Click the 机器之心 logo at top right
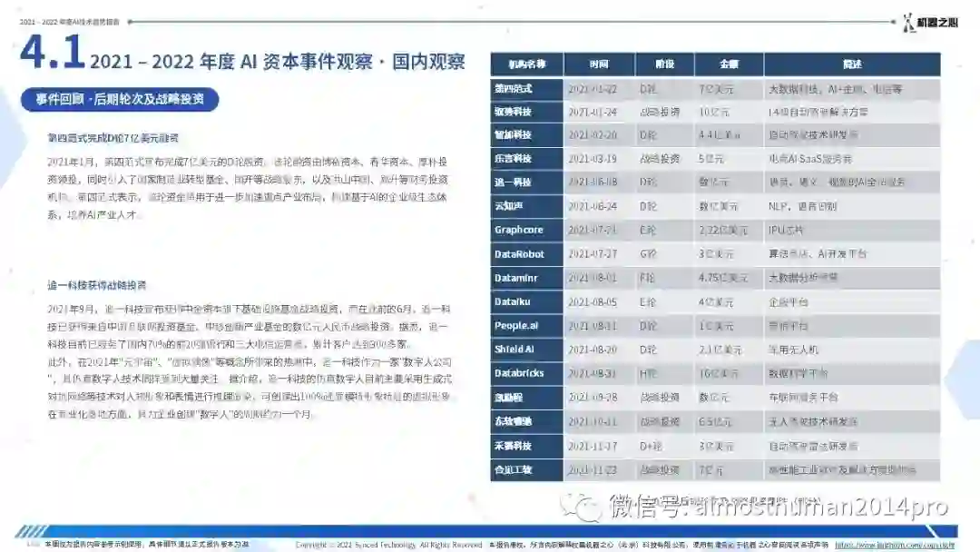Screen dimensions: 980x552 coord(930,23)
